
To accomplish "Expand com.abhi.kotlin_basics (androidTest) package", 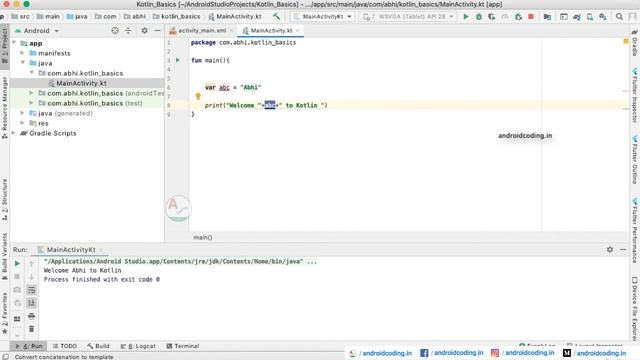I will point(31,93).
